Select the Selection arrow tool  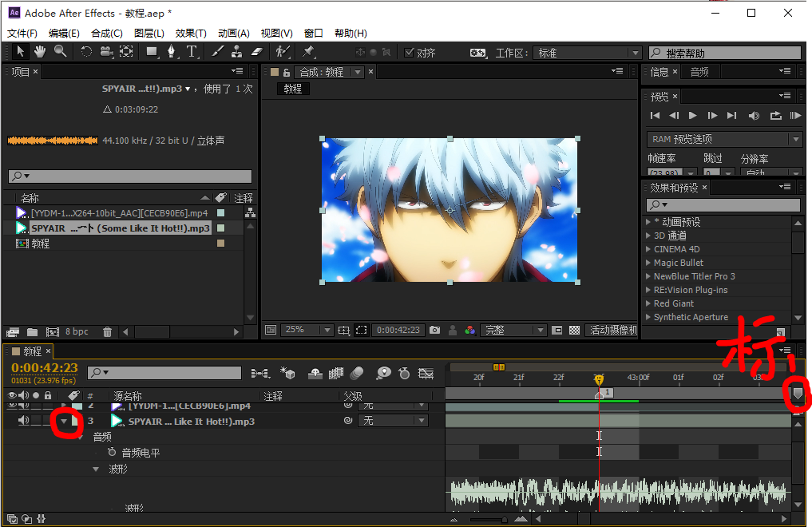click(20, 51)
